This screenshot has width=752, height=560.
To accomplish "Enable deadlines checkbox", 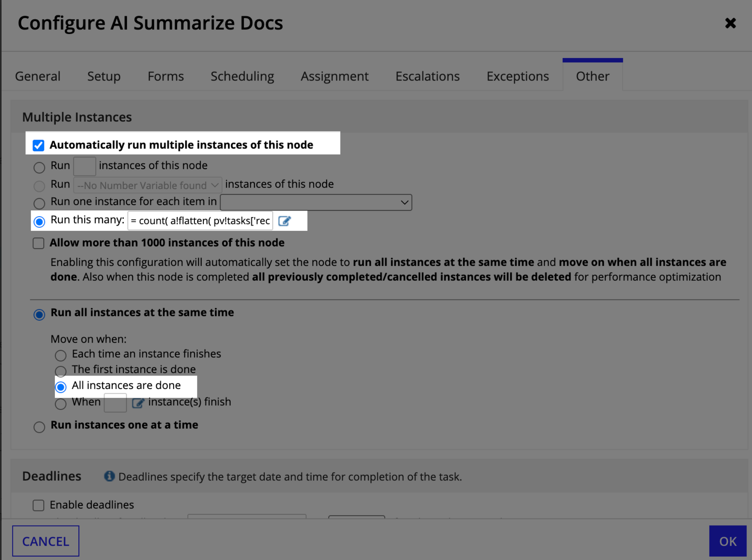I will (x=39, y=505).
